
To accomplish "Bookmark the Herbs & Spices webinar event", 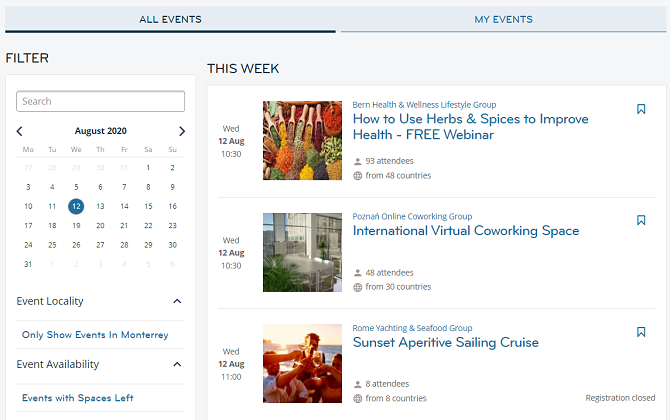I will click(641, 109).
